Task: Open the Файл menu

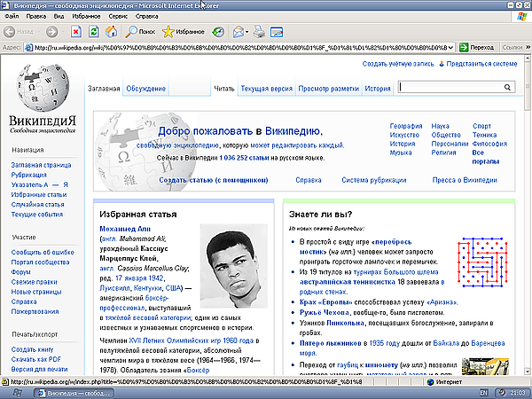Action: 11,16
